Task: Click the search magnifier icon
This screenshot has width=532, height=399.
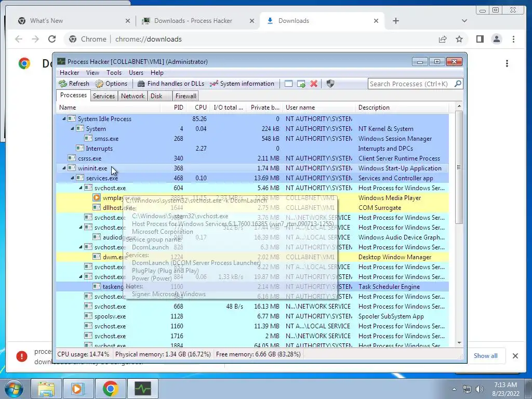Action: coord(458,84)
